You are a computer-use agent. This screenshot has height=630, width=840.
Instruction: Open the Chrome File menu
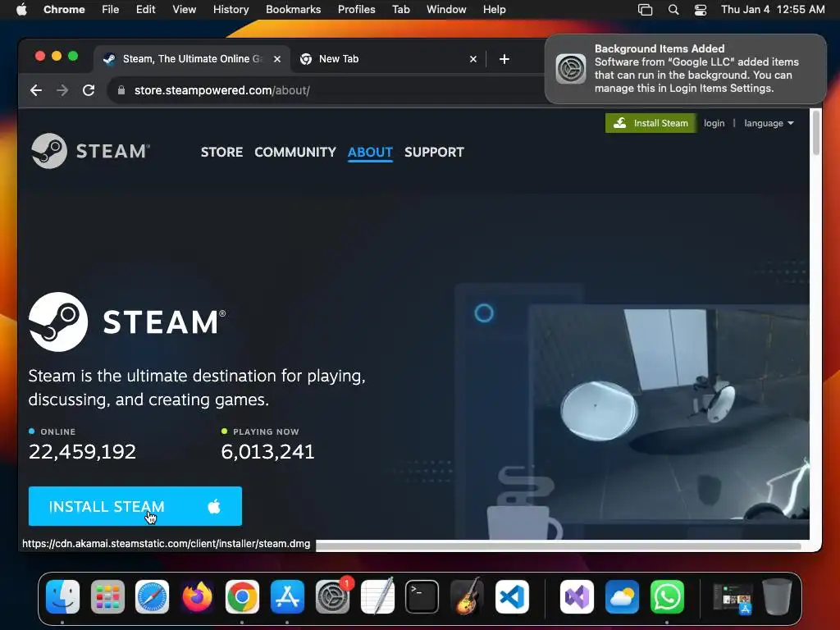[111, 10]
